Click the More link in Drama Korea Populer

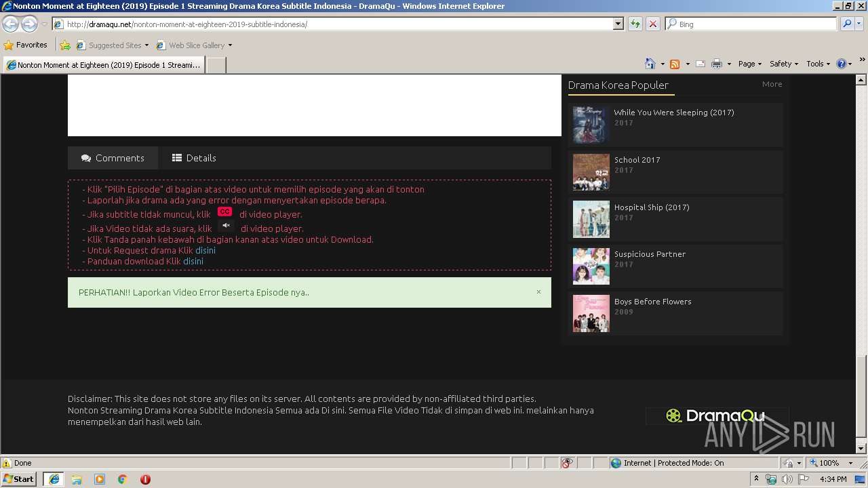click(772, 84)
